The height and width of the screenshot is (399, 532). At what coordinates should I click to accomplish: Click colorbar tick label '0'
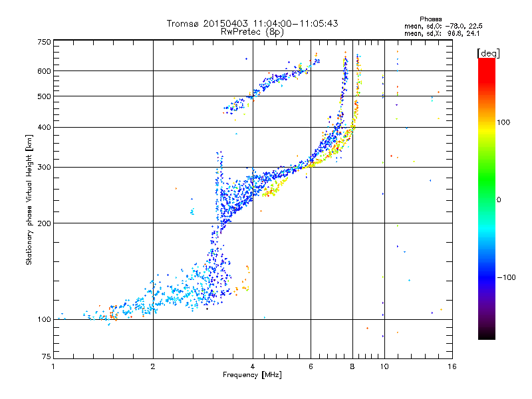pyautogui.click(x=499, y=200)
